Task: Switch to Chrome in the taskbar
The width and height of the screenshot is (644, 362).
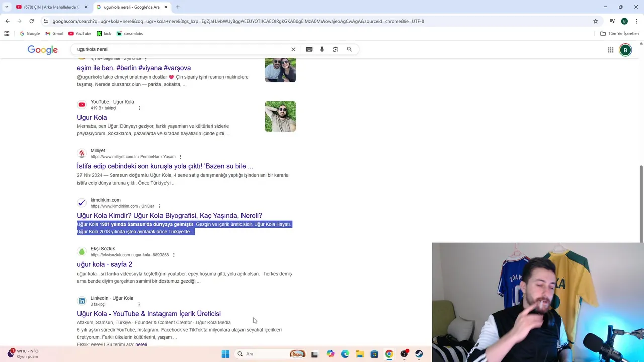Action: [x=389, y=354]
